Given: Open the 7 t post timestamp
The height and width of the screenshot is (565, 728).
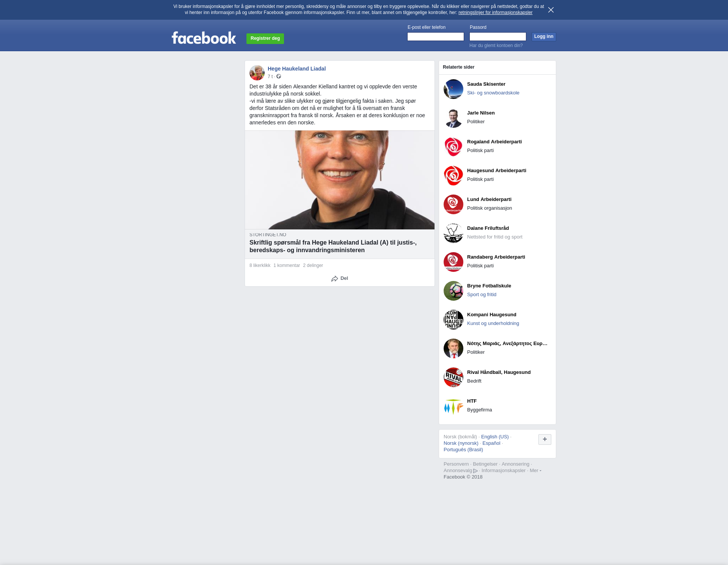Looking at the screenshot, I should [x=270, y=77].
